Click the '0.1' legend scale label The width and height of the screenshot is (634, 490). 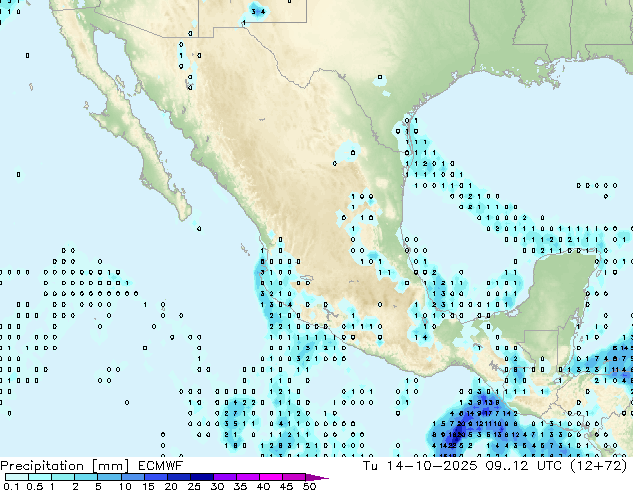11,486
